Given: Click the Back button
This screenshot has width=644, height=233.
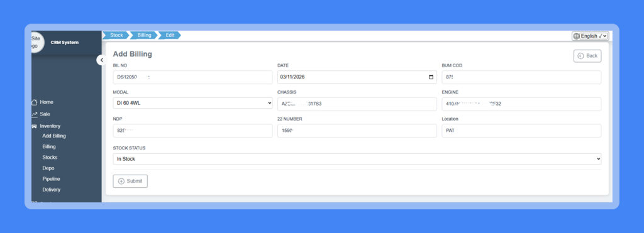Looking at the screenshot, I should tap(587, 56).
